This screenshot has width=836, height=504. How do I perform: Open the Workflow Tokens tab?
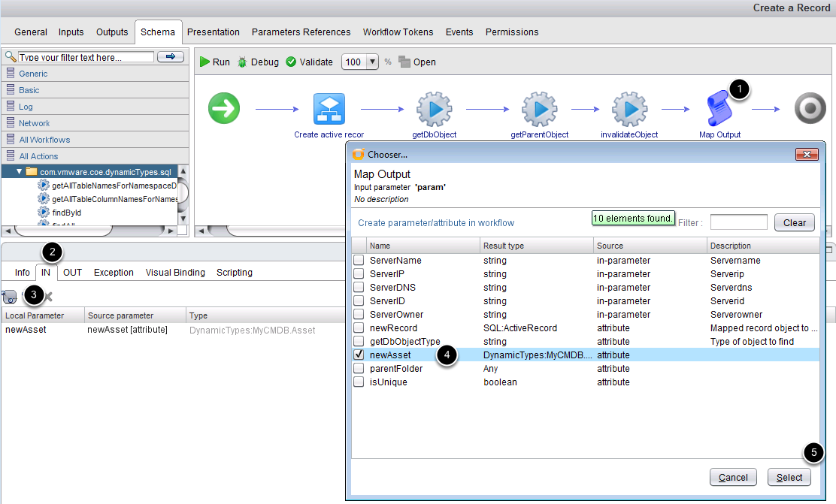398,32
